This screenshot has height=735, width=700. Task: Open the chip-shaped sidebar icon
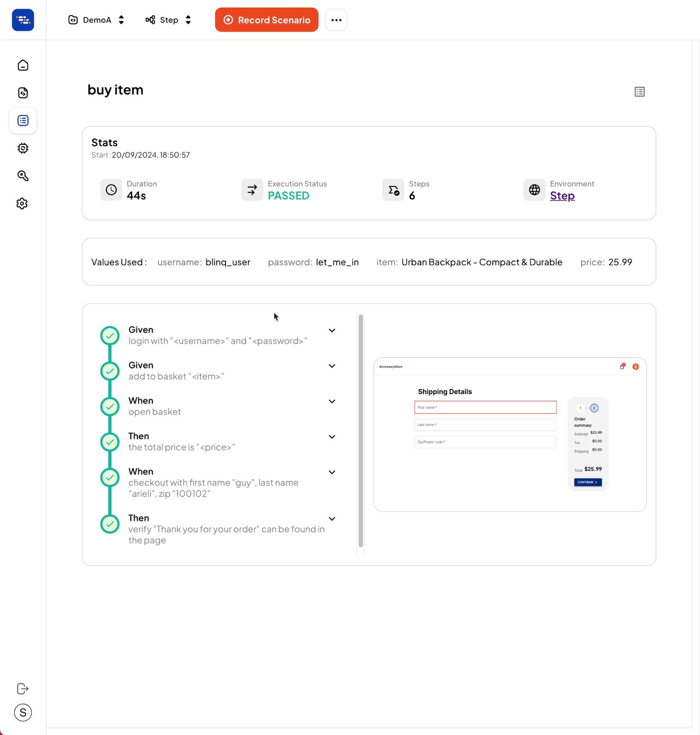[x=23, y=148]
